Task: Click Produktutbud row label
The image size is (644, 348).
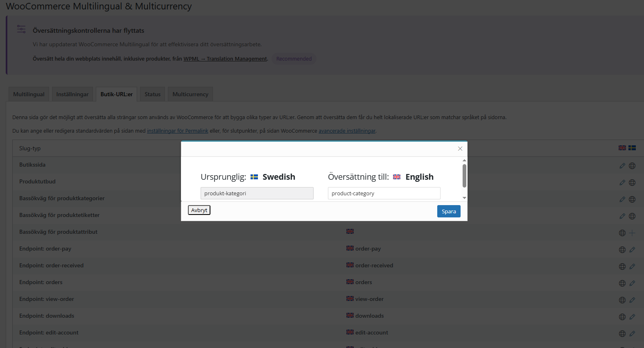Action: [x=37, y=181]
